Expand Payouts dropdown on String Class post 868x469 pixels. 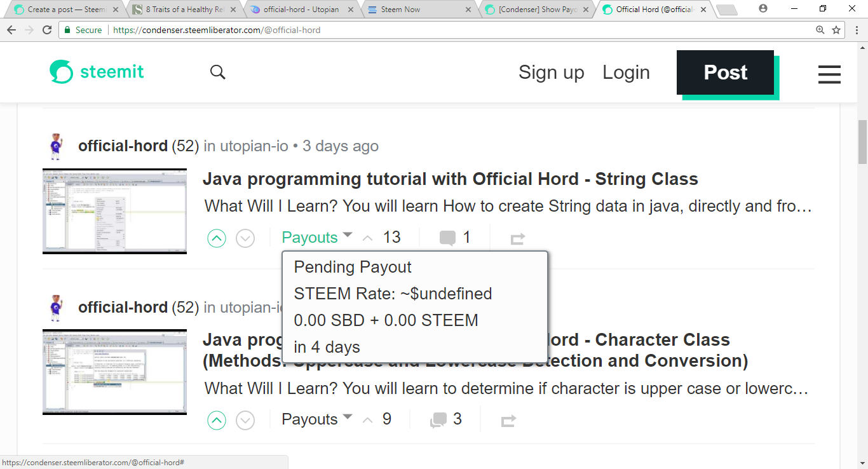click(316, 237)
